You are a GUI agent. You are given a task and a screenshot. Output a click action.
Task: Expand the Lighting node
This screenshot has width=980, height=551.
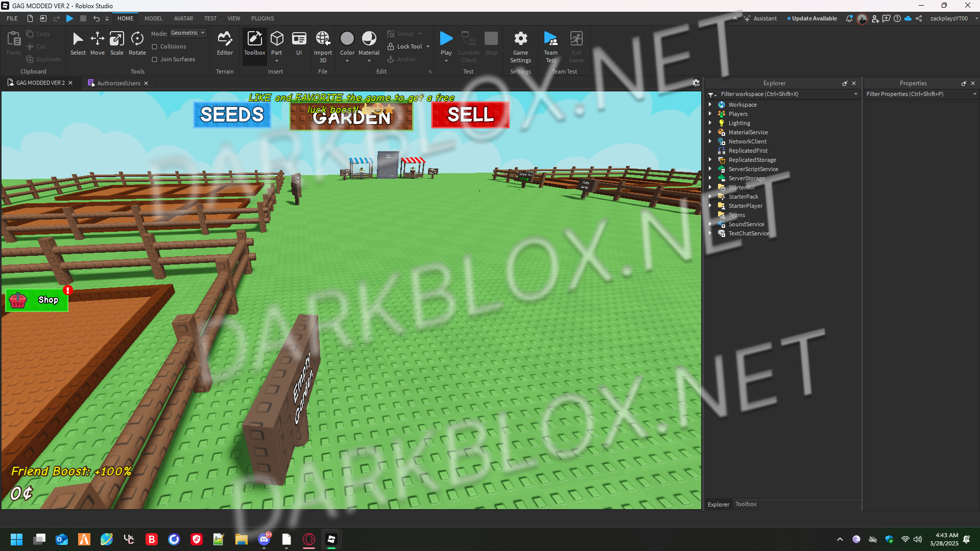(x=710, y=123)
